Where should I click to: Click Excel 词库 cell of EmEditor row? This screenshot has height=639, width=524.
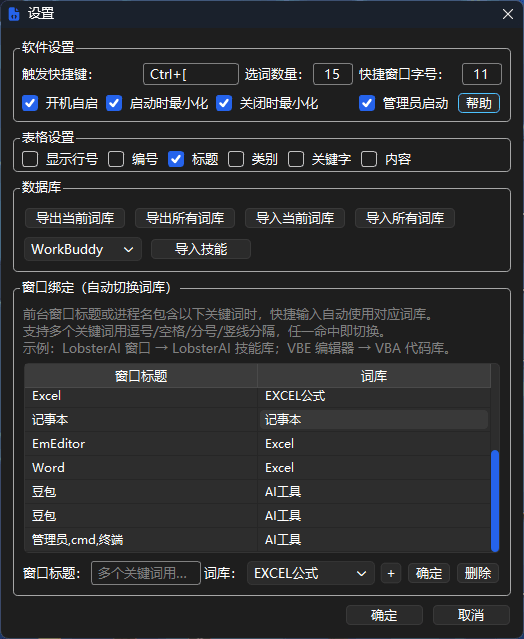(x=374, y=444)
